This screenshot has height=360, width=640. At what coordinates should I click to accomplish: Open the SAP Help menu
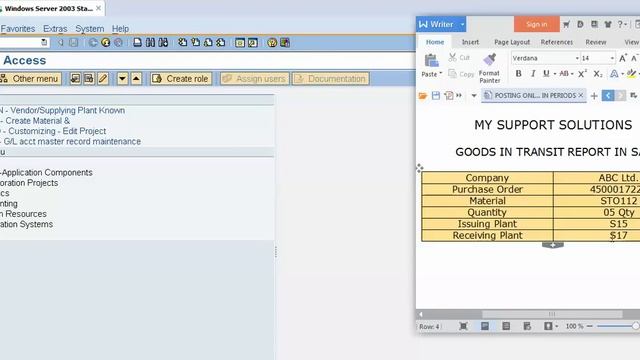click(x=120, y=29)
